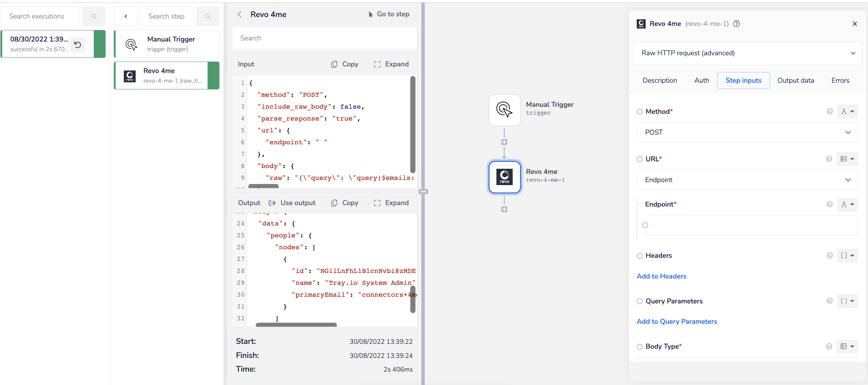Open the URL Endpoint type dropdown
The width and height of the screenshot is (868, 385).
[x=747, y=180]
